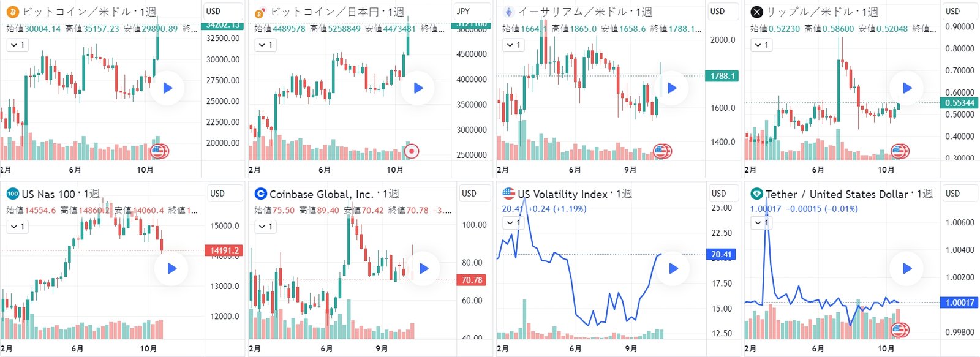
Task: Play the Coinbase Global chart
Action: click(x=424, y=268)
